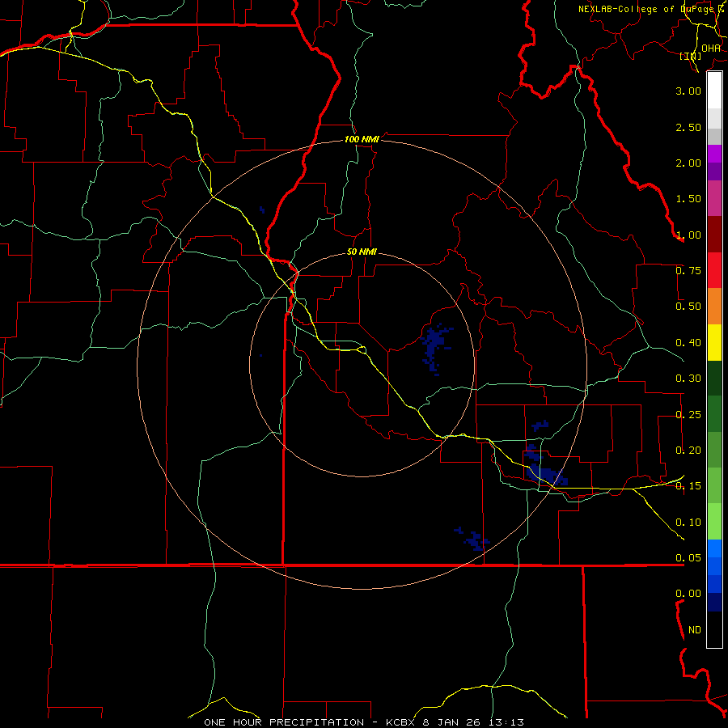This screenshot has width=728, height=728.
Task: Click the southernmost precipitation echo near the state line
Action: pyautogui.click(x=472, y=539)
